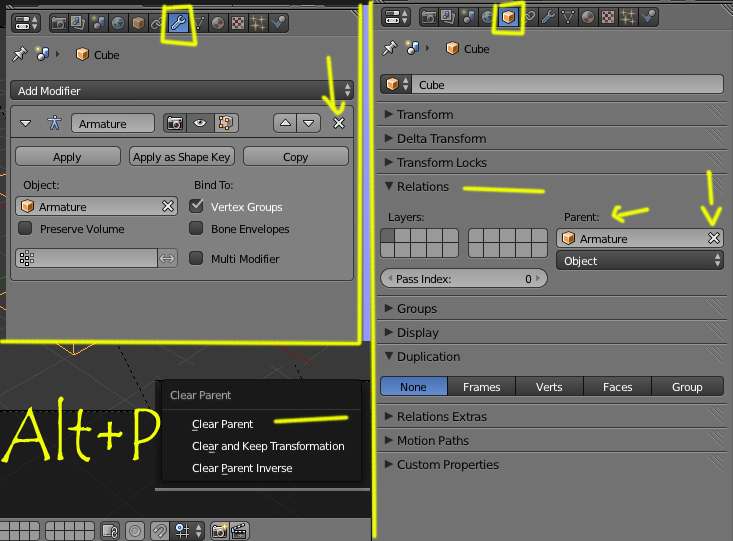The width and height of the screenshot is (733, 541).
Task: Enable Bone Envelopes checkbox
Action: [196, 228]
